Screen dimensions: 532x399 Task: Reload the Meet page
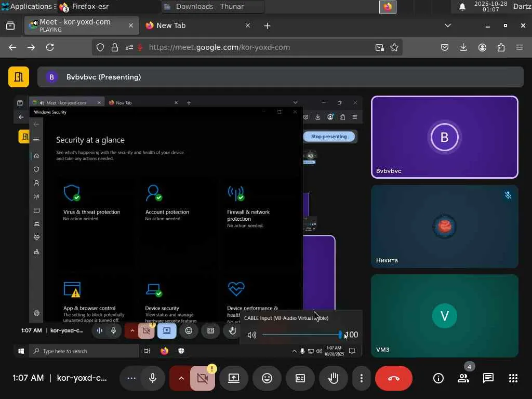pyautogui.click(x=50, y=47)
